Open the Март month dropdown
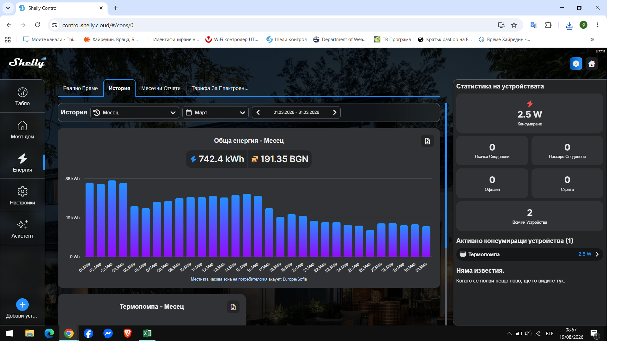Image resolution: width=632 pixels, height=364 pixels. tap(216, 112)
